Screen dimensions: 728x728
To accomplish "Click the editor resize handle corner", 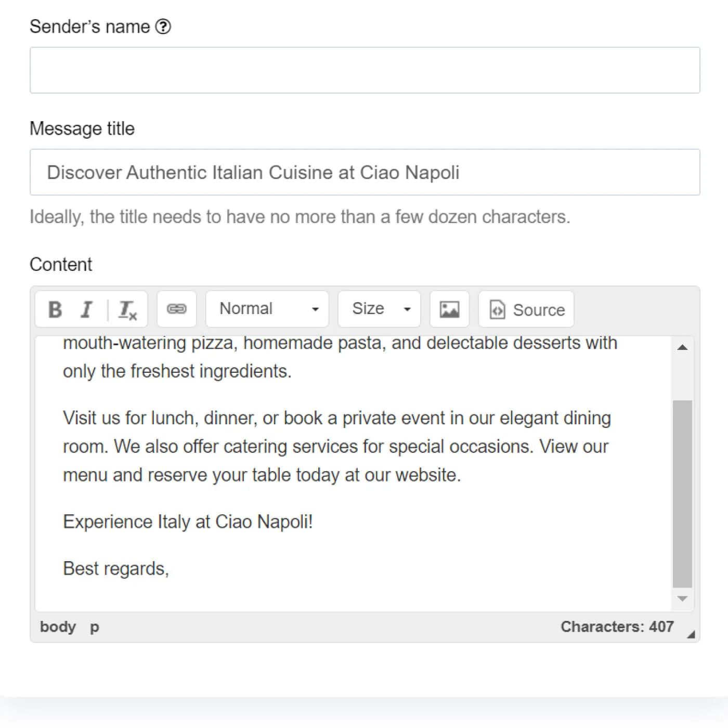I will [x=691, y=634].
